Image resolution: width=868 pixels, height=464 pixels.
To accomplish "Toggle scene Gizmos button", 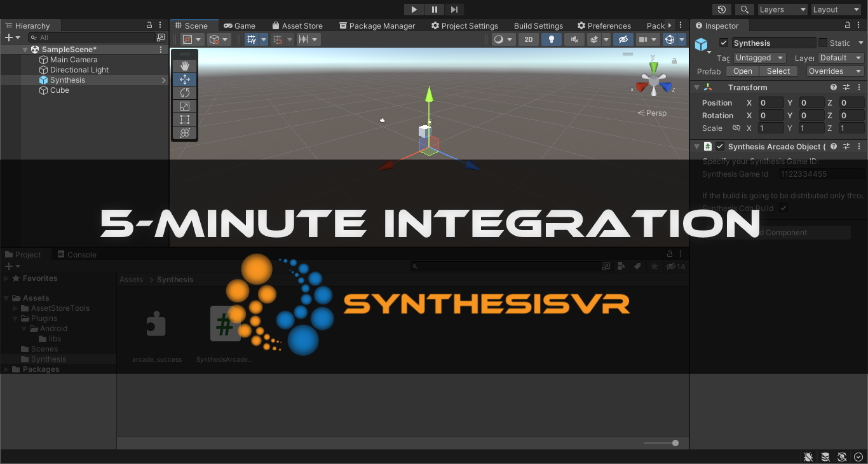I will tap(669, 39).
